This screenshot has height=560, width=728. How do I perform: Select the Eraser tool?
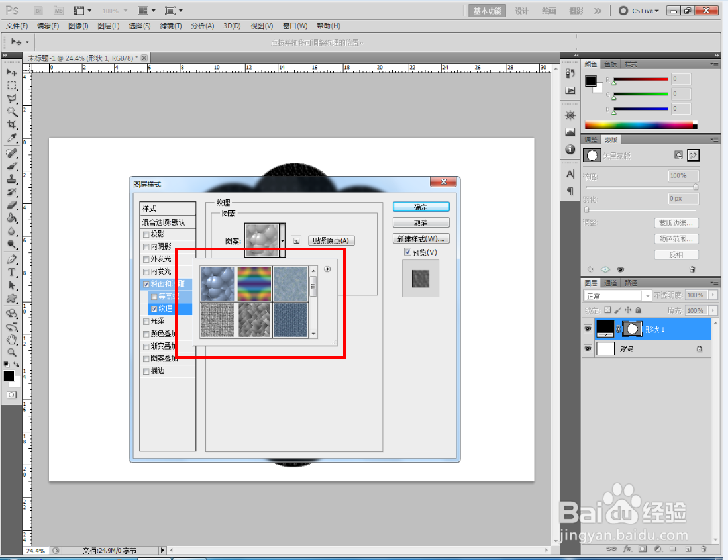[12, 205]
